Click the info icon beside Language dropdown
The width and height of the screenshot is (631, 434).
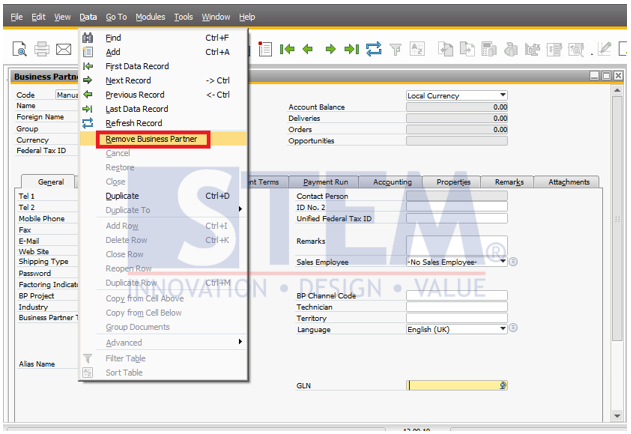(x=513, y=328)
